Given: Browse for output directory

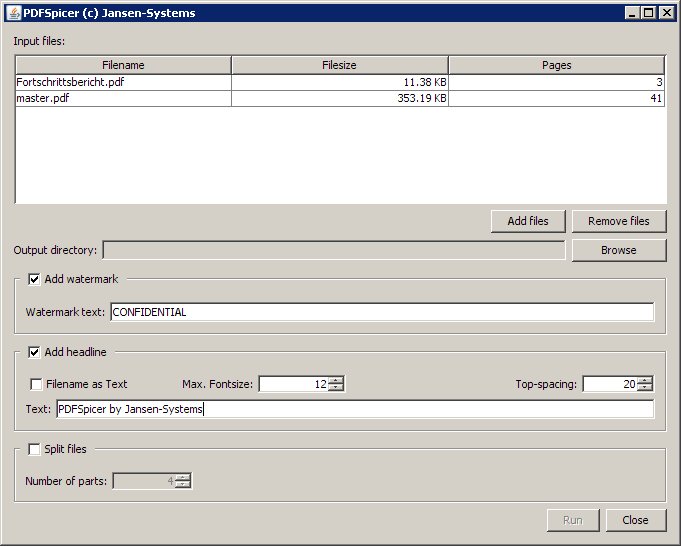Looking at the screenshot, I should tap(618, 250).
